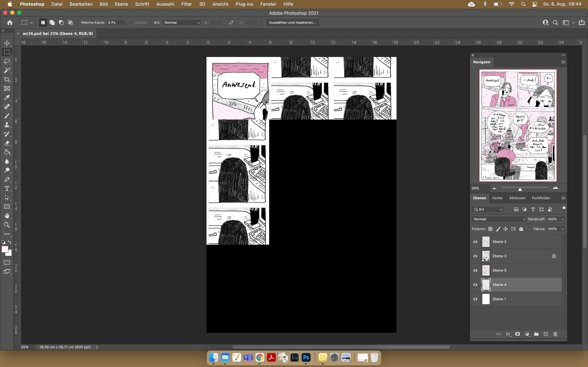Delete layer with the trash icon
The width and height of the screenshot is (588, 367).
click(555, 334)
